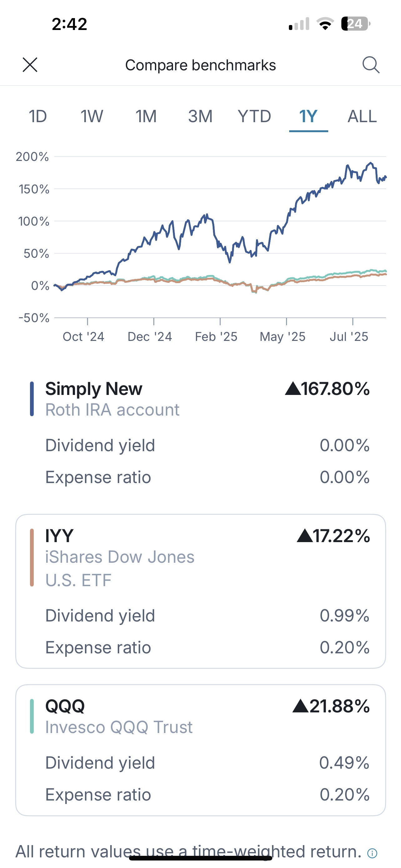Tap the search magnifier icon
Screen dimensions: 401x868
[371, 65]
